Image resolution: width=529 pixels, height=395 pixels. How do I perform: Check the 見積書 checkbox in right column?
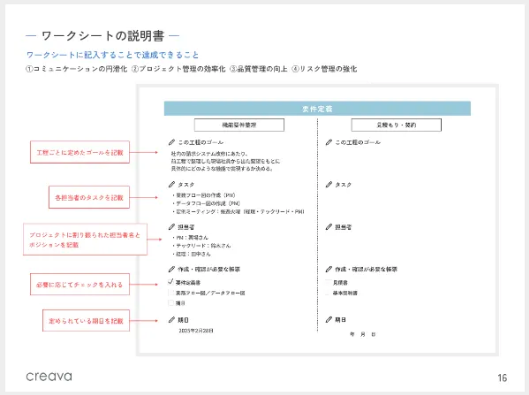[328, 282]
